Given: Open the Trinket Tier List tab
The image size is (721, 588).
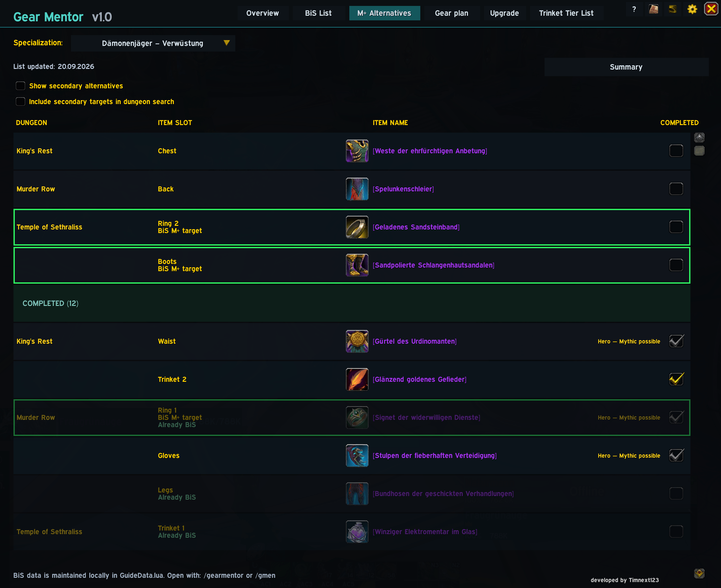Looking at the screenshot, I should click(566, 13).
